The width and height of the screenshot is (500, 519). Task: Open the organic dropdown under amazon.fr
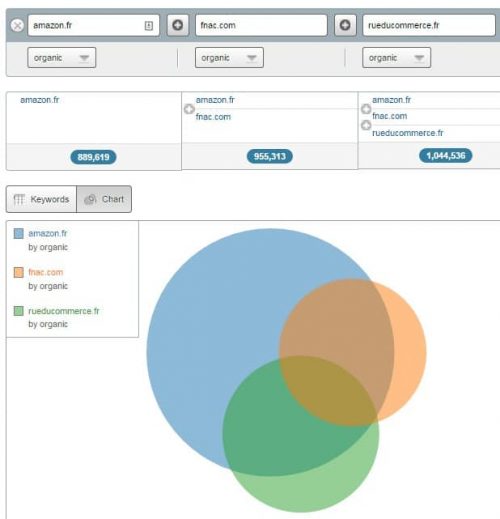pos(62,58)
